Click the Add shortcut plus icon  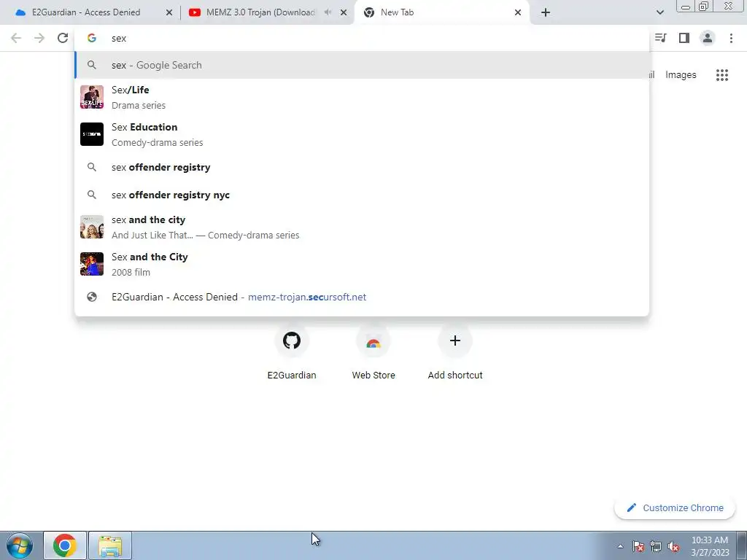point(455,341)
